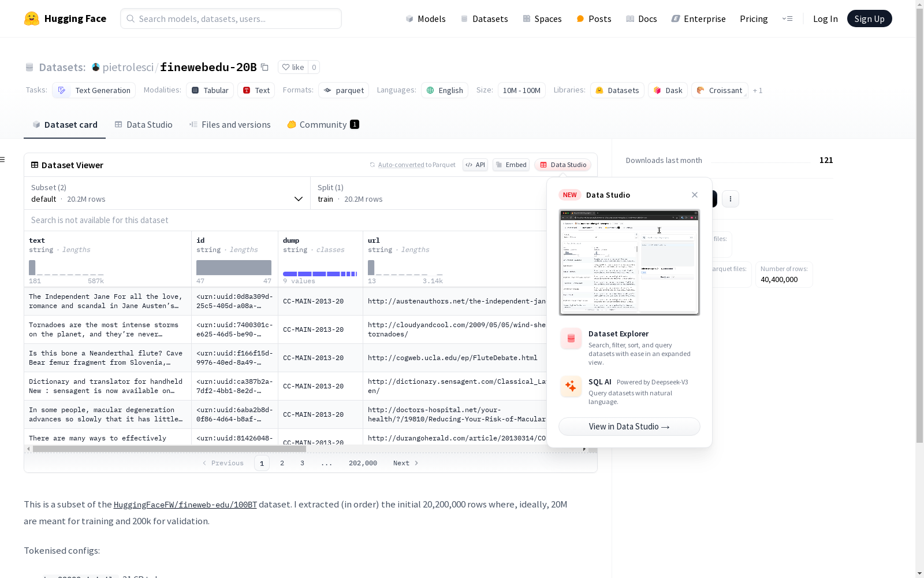
Task: Click the url column lengths histogram
Action: 405,268
